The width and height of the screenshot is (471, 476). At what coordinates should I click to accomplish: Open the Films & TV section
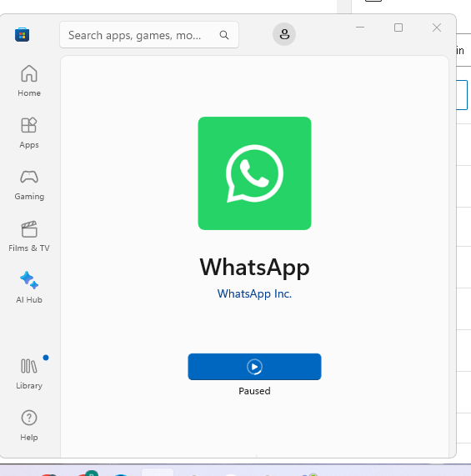pos(29,236)
